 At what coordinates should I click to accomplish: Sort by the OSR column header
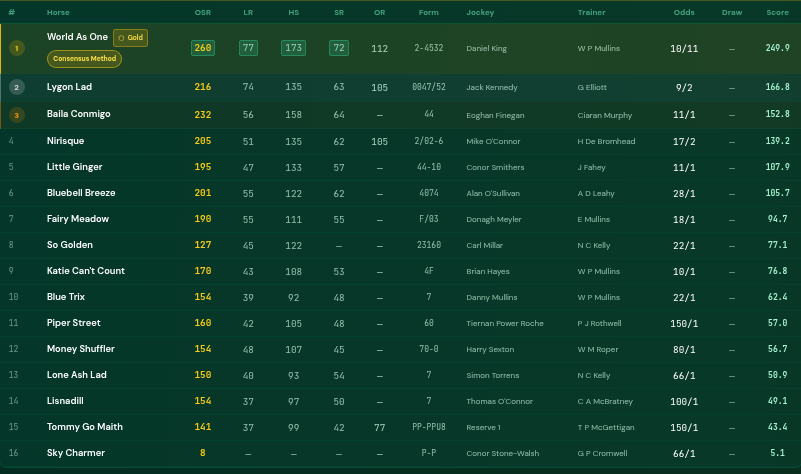point(203,12)
